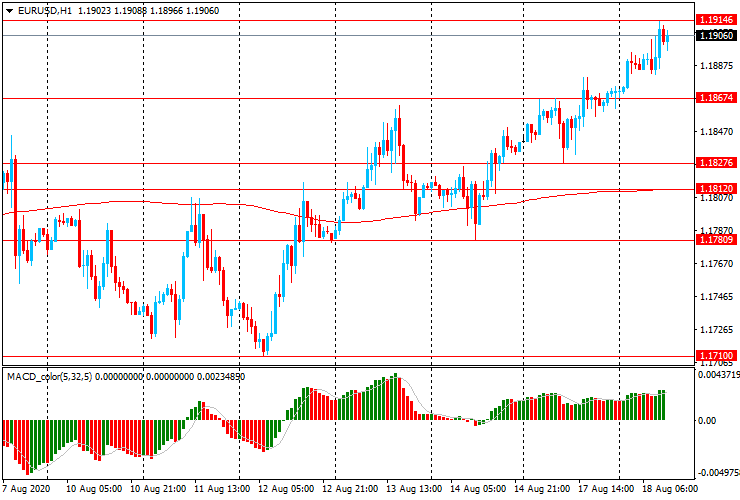
Task: Select the current price tag 1.19060
Action: coord(716,35)
